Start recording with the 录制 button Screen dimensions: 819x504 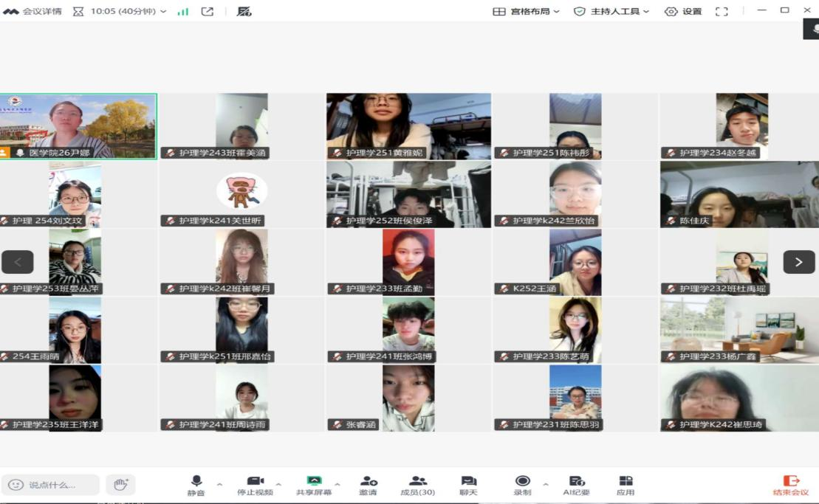[x=522, y=485]
